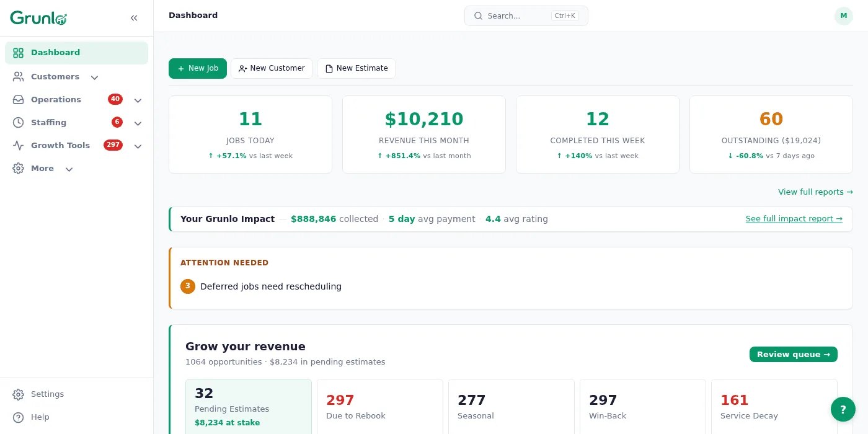Select the Due to Rebook tile

(380, 407)
